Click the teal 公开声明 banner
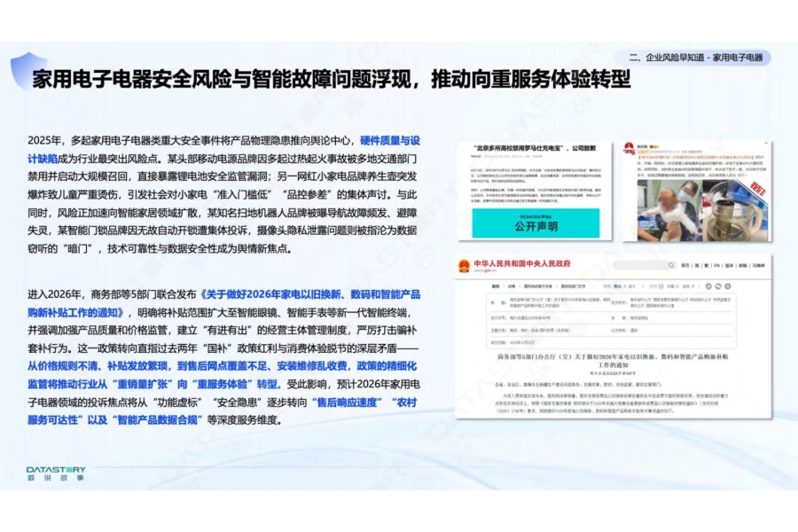 (x=536, y=223)
